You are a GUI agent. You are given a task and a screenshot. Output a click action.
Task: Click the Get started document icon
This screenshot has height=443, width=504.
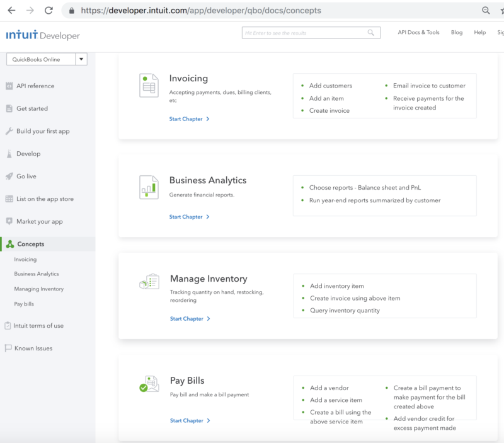coord(9,108)
